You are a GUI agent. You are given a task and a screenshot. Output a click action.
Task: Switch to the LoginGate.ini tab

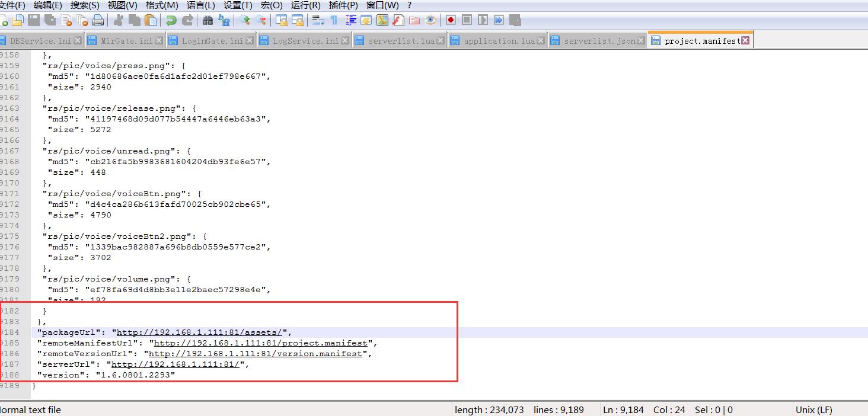coord(212,41)
